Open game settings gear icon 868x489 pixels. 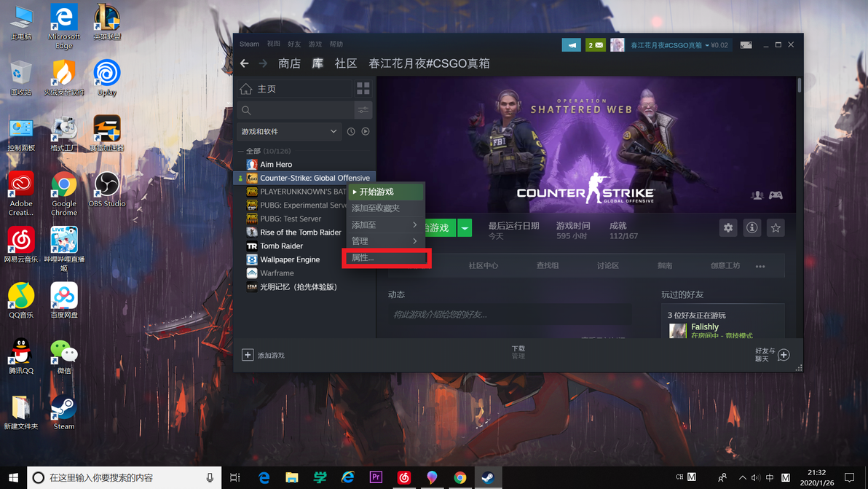[x=728, y=227]
